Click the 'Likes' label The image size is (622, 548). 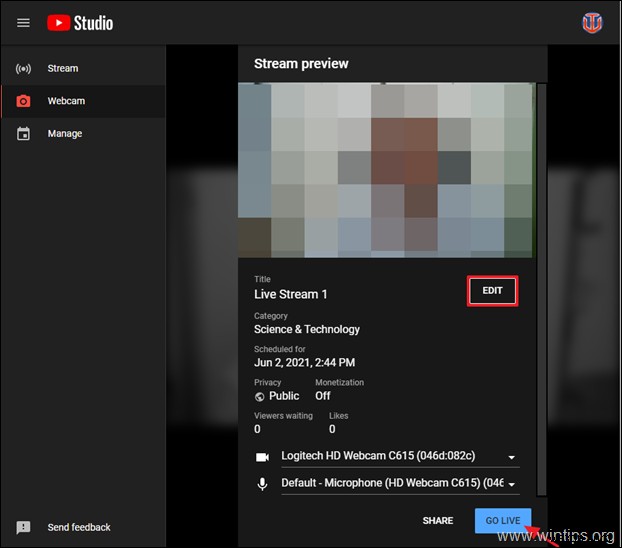tap(338, 416)
